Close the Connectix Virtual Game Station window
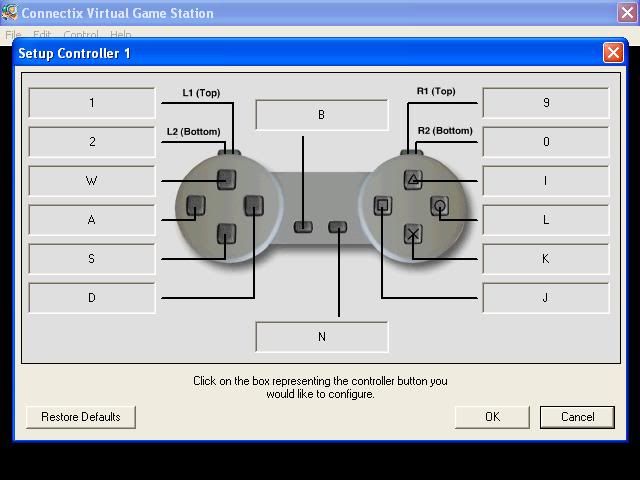The width and height of the screenshot is (640, 480). [627, 13]
